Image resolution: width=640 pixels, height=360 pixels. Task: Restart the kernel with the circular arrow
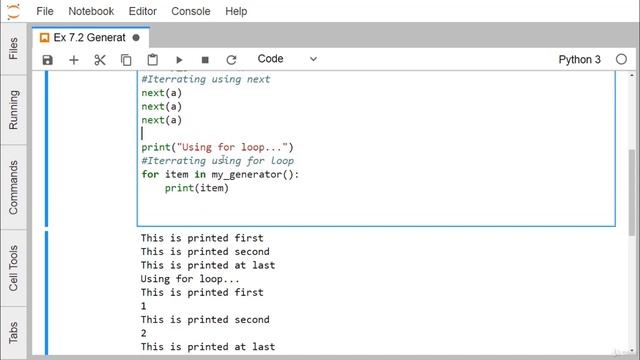coord(231,60)
